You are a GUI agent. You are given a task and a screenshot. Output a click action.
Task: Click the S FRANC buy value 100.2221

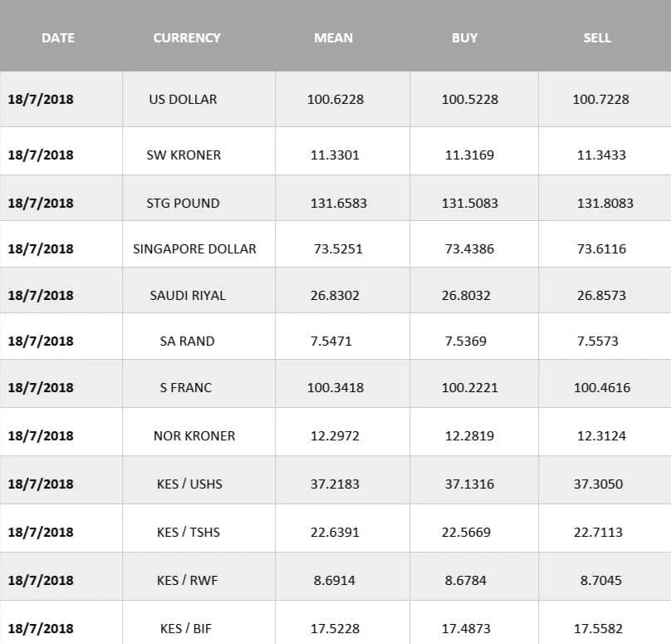tap(469, 387)
